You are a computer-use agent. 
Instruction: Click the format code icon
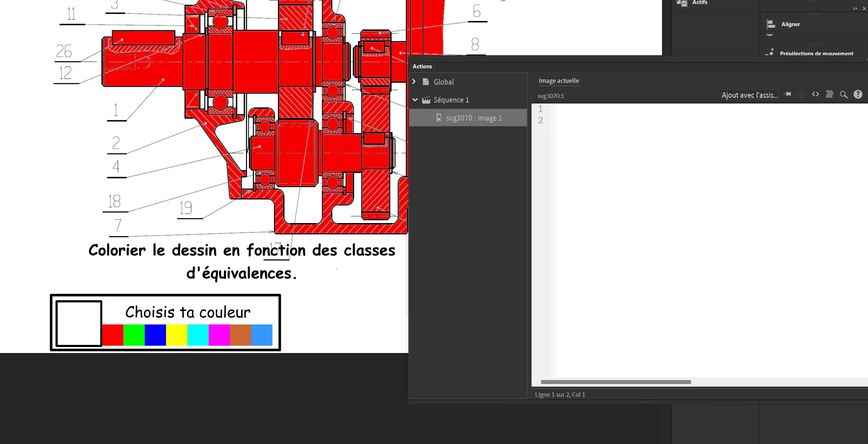click(829, 94)
